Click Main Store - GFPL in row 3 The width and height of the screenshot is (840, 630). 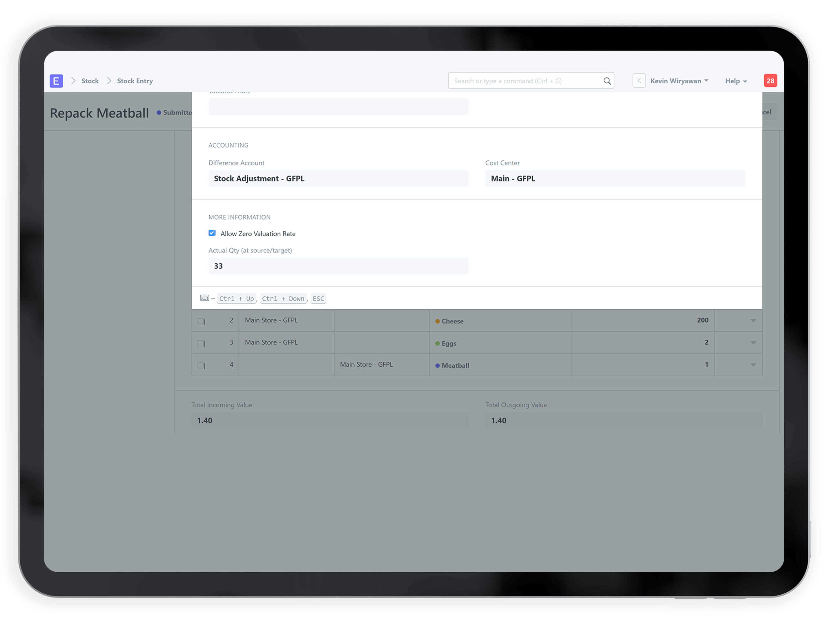271,342
